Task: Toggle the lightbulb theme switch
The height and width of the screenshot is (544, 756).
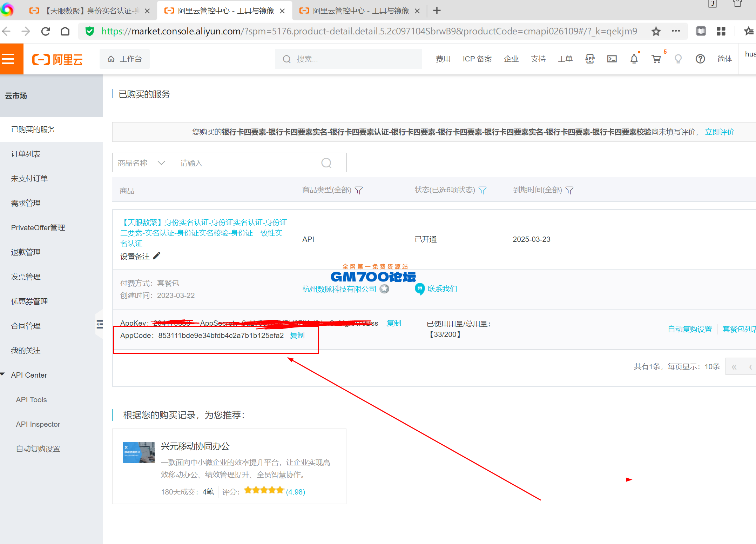Action: 678,59
